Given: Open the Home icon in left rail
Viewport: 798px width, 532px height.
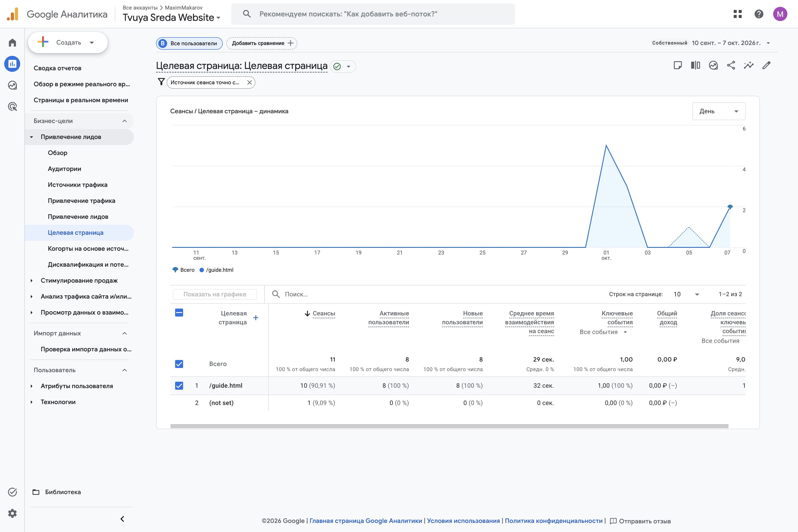Looking at the screenshot, I should tap(13, 42).
